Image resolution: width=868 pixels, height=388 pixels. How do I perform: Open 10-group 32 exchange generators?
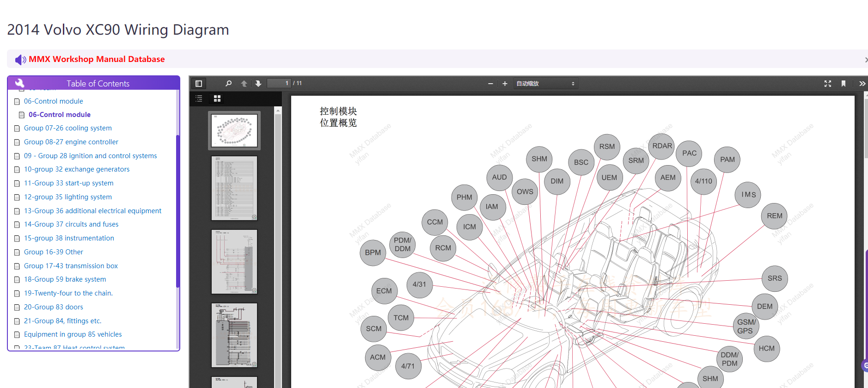click(77, 169)
